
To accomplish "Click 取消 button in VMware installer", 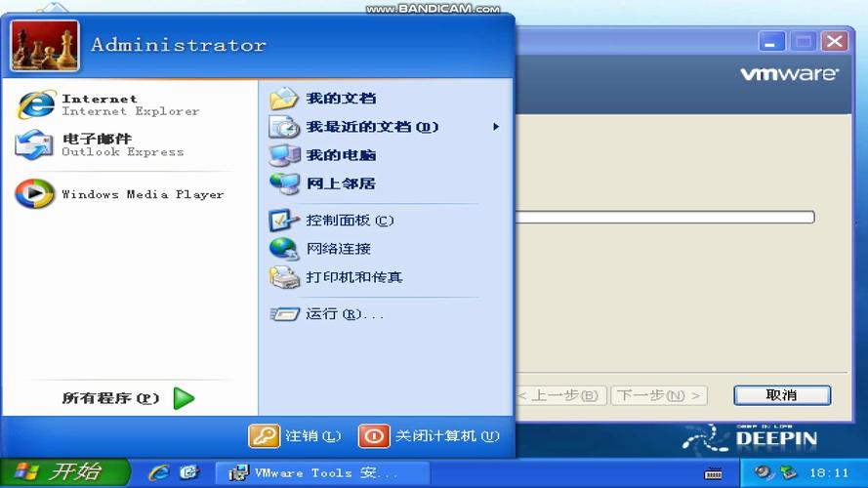I will point(782,395).
